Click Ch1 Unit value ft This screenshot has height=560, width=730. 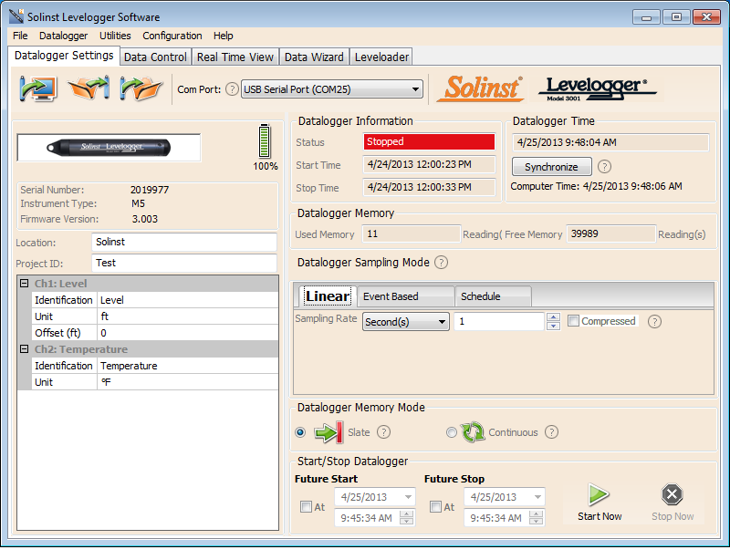point(188,316)
